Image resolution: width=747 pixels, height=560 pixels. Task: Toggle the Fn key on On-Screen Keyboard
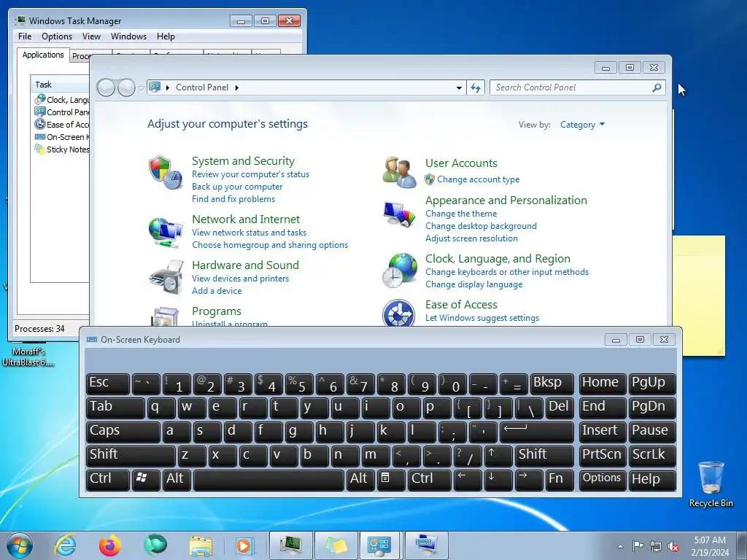coord(560,479)
